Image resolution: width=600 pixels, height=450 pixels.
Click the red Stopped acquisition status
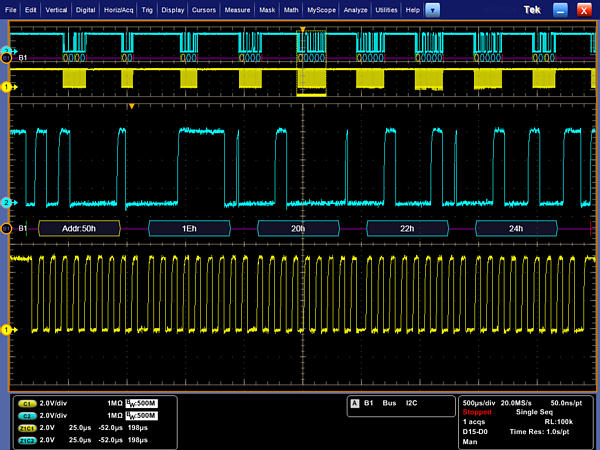click(478, 411)
